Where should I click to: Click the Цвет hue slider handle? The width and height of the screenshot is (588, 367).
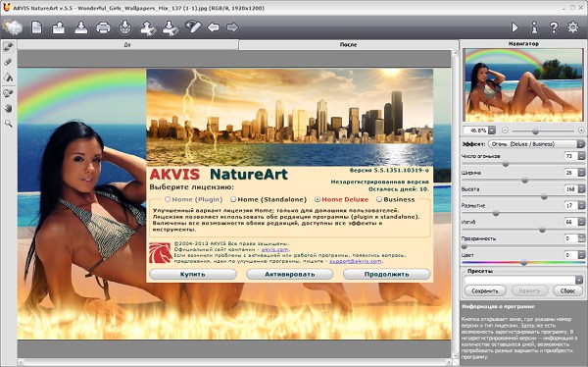[x=524, y=263]
